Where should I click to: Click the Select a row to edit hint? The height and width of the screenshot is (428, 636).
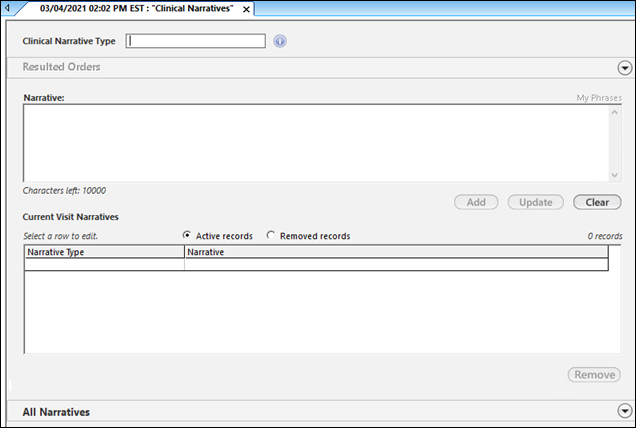click(x=60, y=236)
